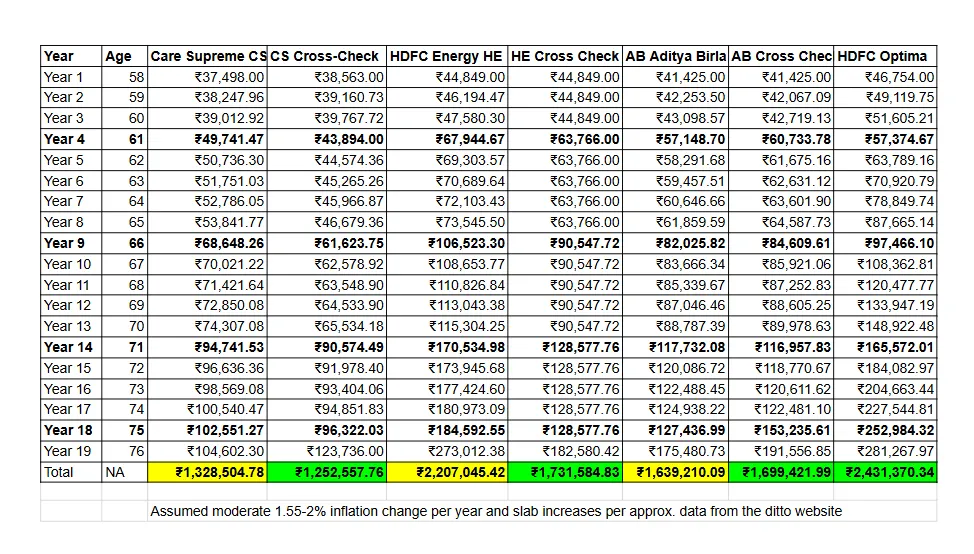
Task: Select the HDFC Energy HE header
Action: pyautogui.click(x=447, y=56)
